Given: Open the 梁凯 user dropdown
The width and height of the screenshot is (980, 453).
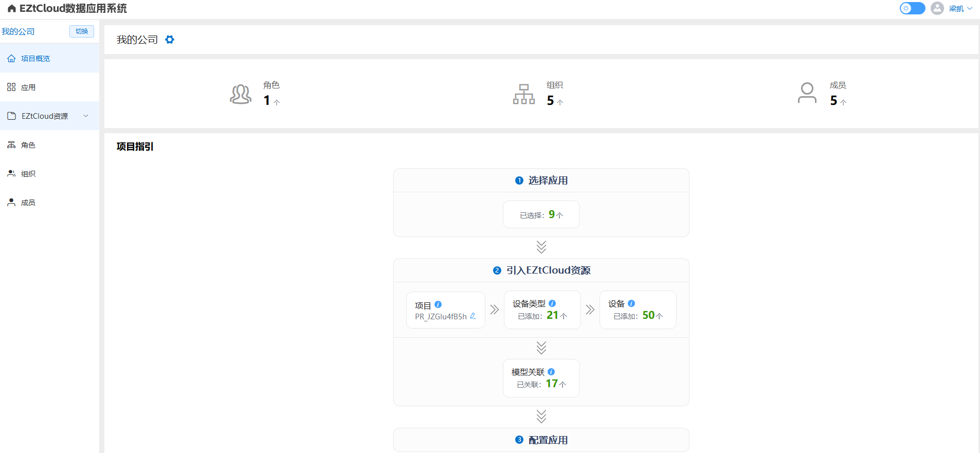Looking at the screenshot, I should pyautogui.click(x=960, y=9).
